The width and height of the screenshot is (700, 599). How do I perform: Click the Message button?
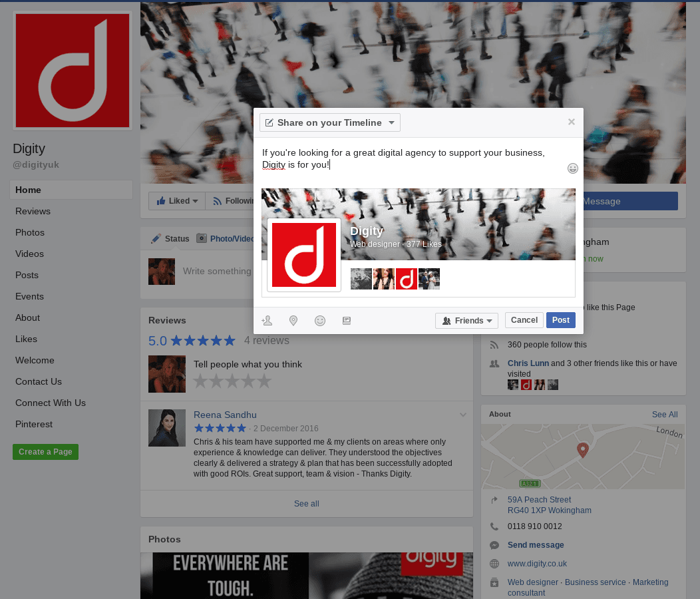(630, 201)
